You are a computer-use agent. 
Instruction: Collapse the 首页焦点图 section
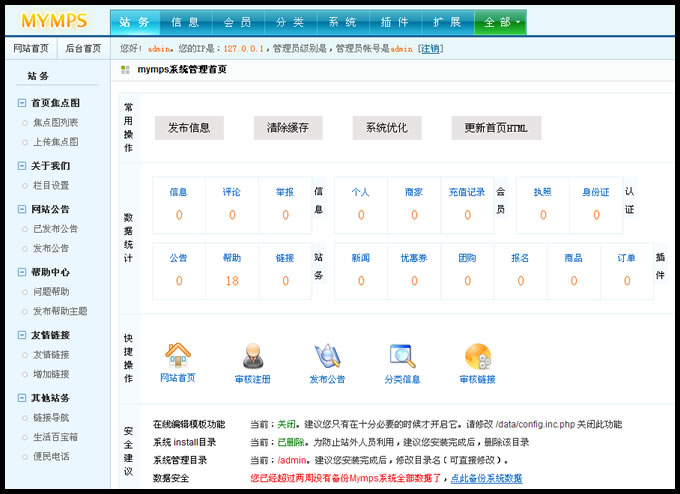pos(22,103)
